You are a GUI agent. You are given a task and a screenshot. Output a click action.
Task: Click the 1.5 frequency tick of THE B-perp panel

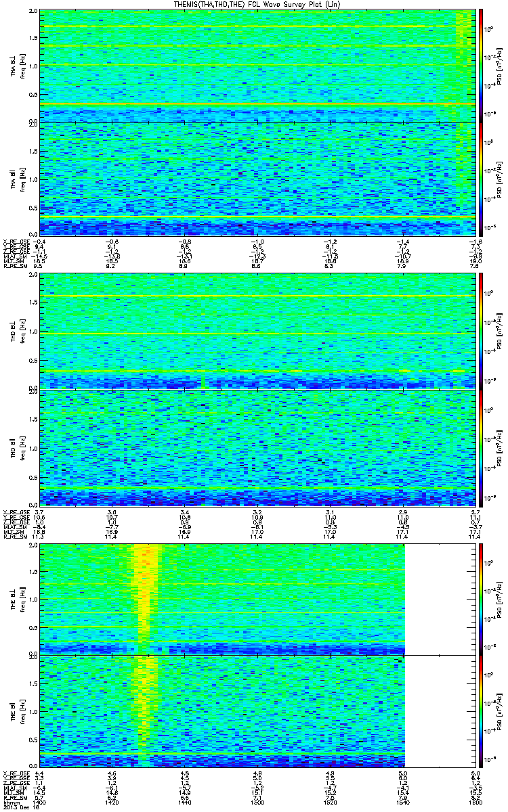coord(33,572)
